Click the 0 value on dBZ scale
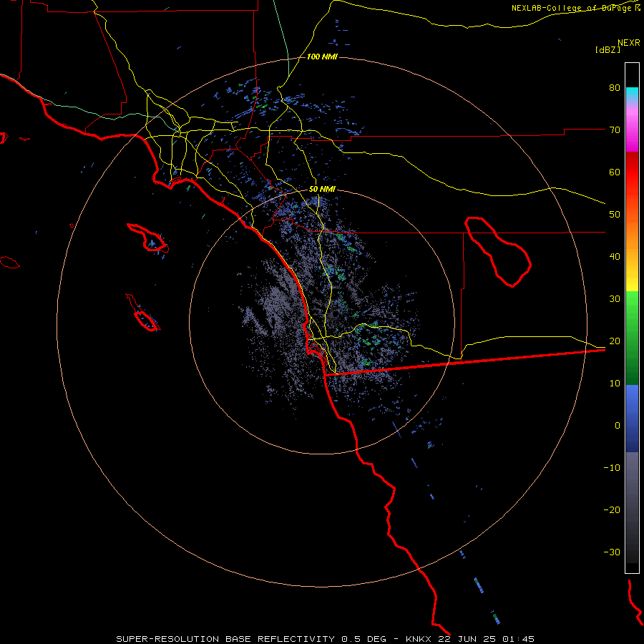The width and height of the screenshot is (644, 644). click(618, 426)
